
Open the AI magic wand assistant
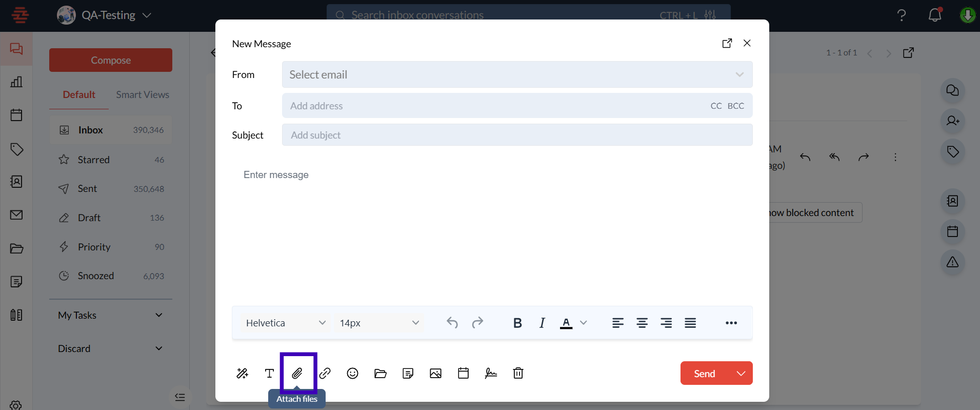click(242, 373)
